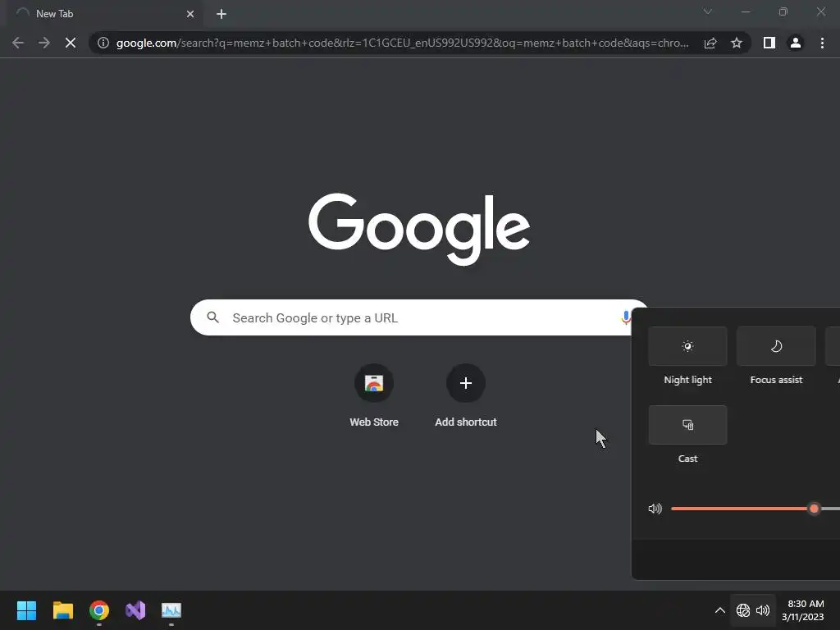Bookmark this tab with the star

click(737, 43)
